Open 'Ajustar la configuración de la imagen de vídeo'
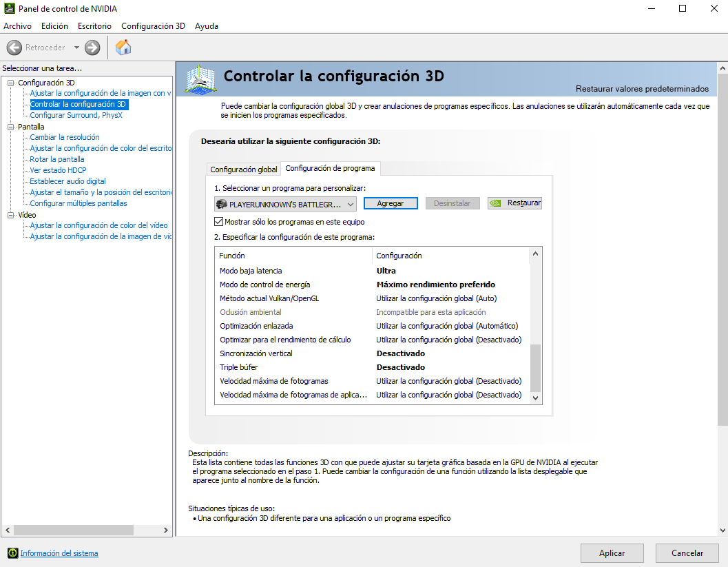Screen dimensions: 728x567 [x=101, y=236]
